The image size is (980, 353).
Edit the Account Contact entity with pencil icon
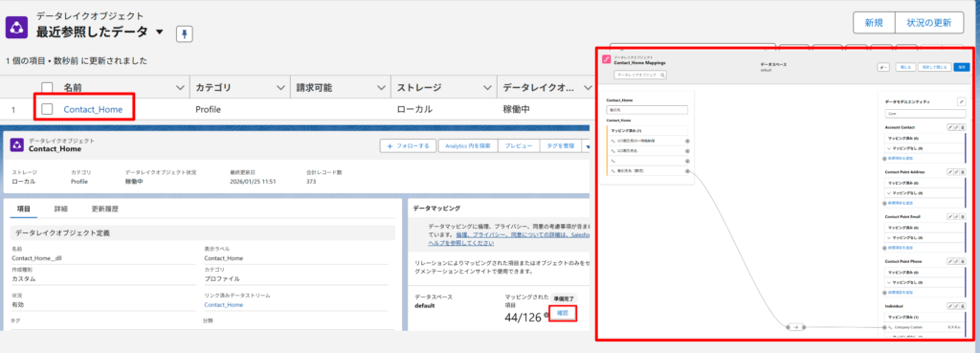click(x=950, y=127)
